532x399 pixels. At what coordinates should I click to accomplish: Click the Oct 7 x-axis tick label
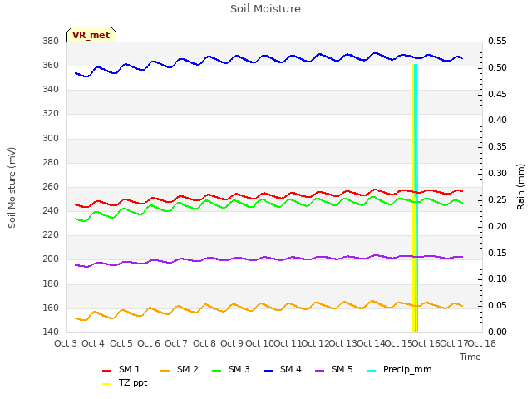pos(176,343)
